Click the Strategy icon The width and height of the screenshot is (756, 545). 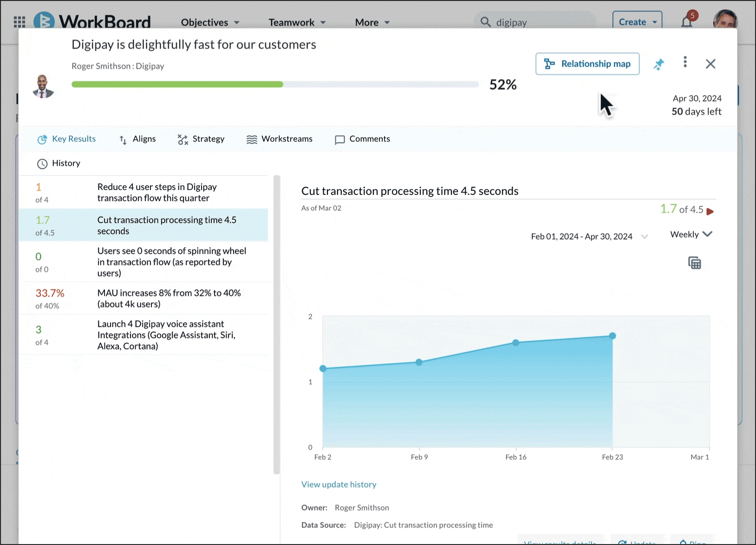pyautogui.click(x=182, y=139)
